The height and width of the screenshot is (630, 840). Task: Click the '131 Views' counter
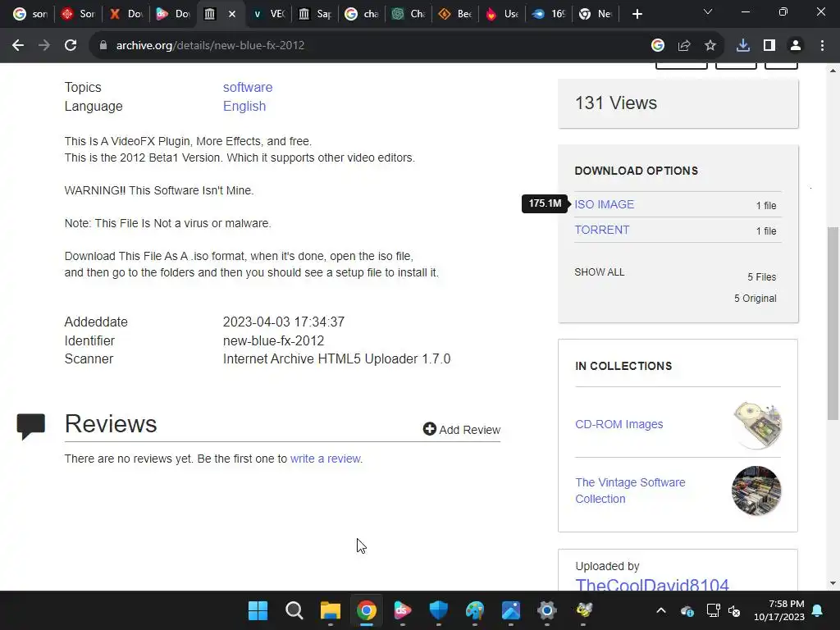(615, 103)
